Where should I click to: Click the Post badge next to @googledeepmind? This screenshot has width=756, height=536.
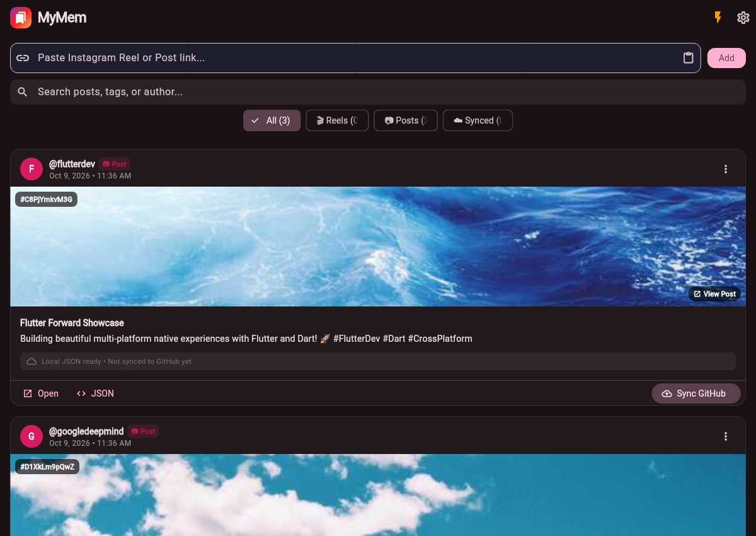coord(143,431)
